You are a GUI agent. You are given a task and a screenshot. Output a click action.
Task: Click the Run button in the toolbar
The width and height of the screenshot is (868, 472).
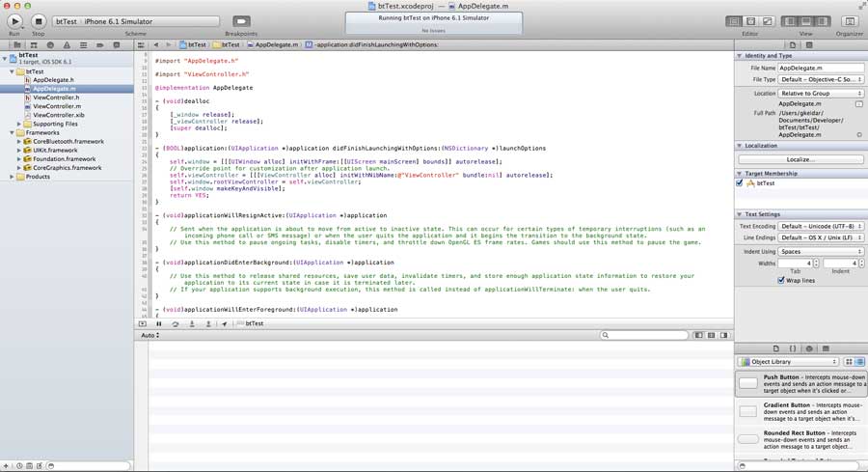[14, 21]
